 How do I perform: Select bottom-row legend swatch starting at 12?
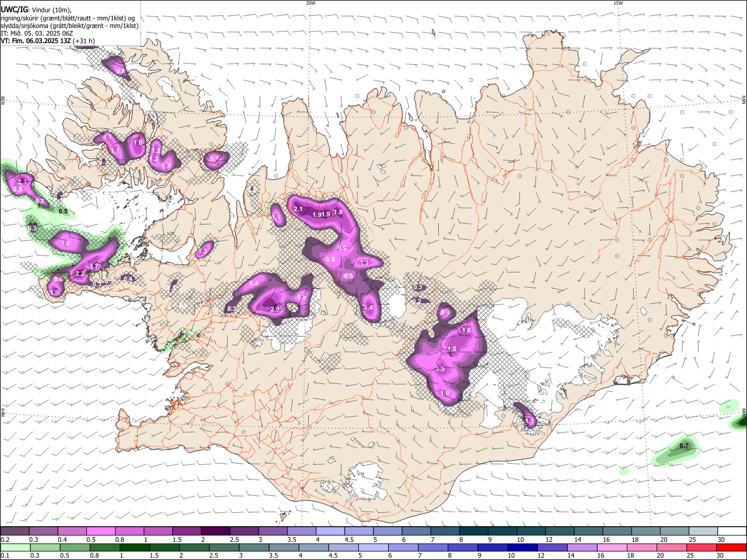tap(551, 547)
